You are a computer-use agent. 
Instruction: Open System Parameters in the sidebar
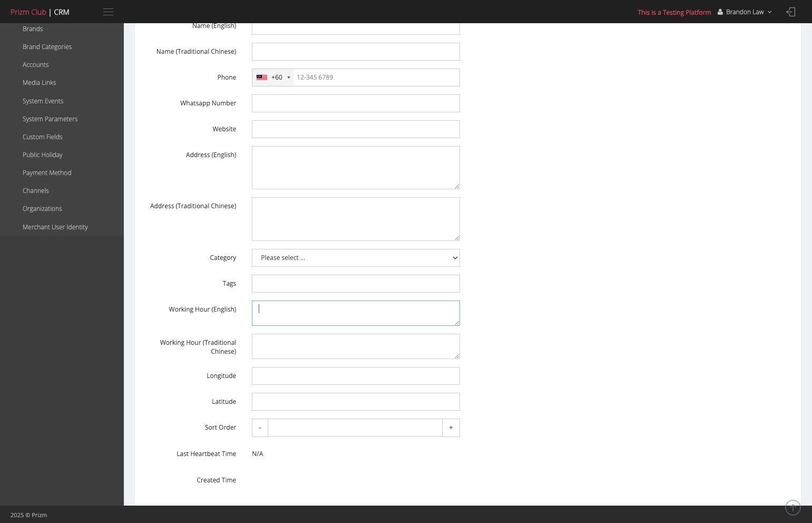point(50,119)
